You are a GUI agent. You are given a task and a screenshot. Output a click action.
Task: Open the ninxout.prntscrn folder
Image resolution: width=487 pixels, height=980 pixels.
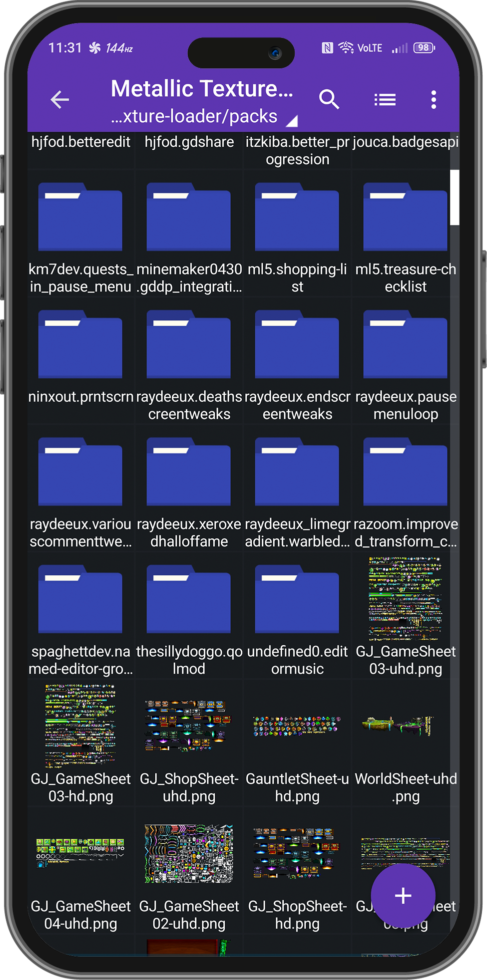[80, 344]
